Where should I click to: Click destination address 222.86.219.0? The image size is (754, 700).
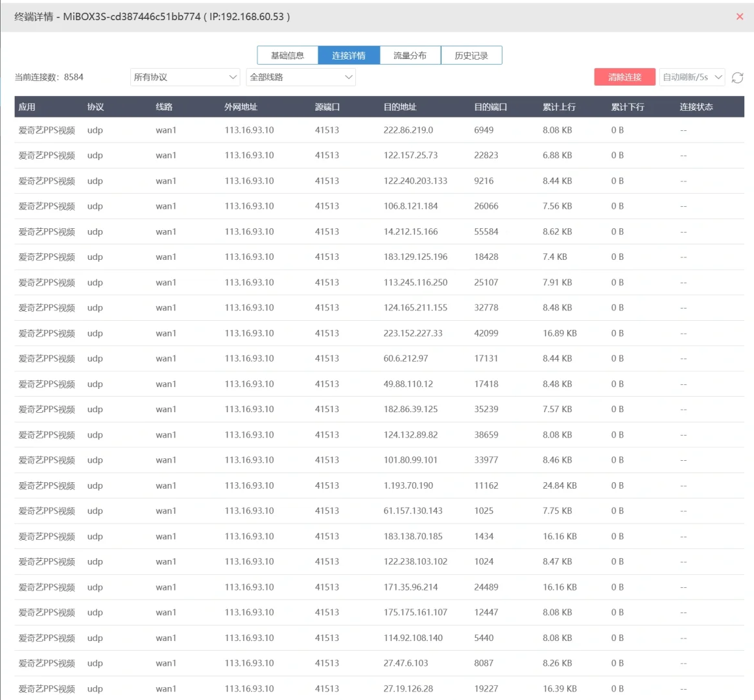[x=408, y=130]
